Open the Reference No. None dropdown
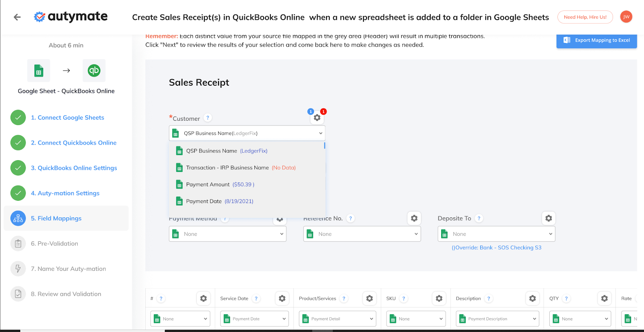The height and width of the screenshot is (332, 644). [x=362, y=234]
